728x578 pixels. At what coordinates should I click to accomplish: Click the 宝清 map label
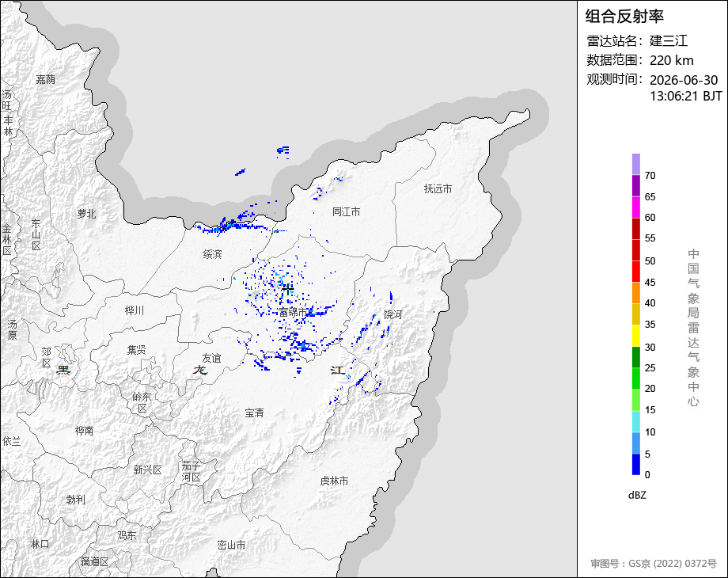pyautogui.click(x=255, y=413)
